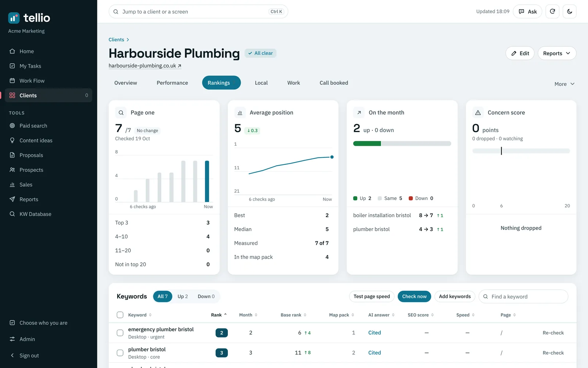The height and width of the screenshot is (368, 588).
Task: Click the Ask chat icon button
Action: click(x=527, y=11)
